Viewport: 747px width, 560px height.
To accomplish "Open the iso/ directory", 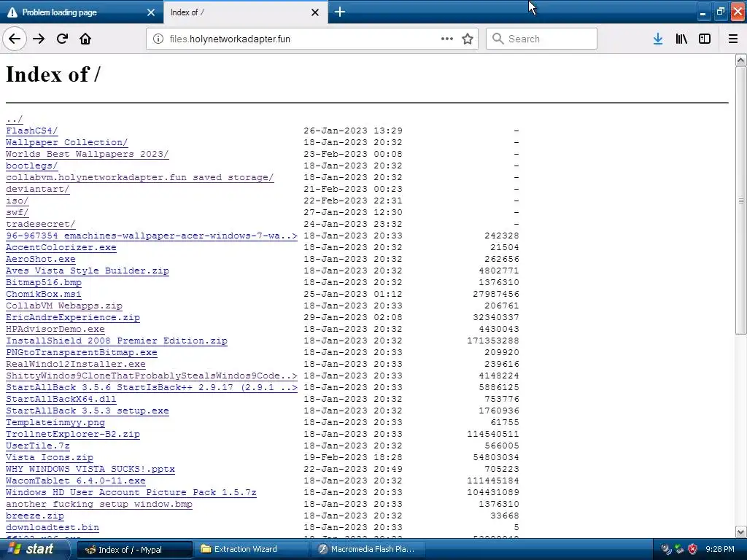I will point(18,201).
